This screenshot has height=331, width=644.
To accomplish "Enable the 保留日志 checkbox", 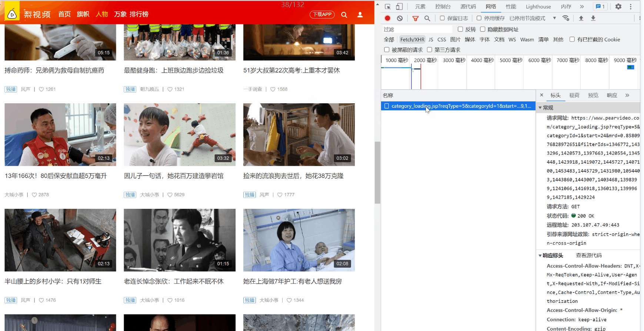I will pos(442,18).
